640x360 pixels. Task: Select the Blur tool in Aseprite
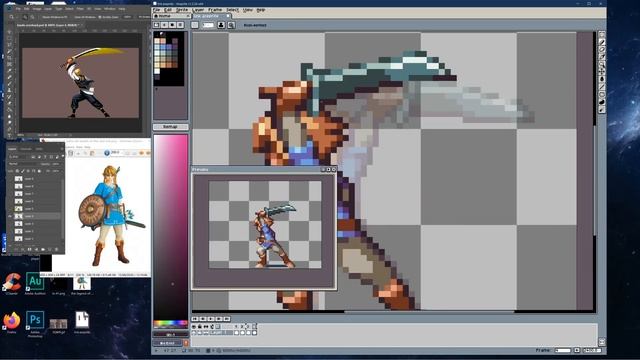(x=602, y=109)
